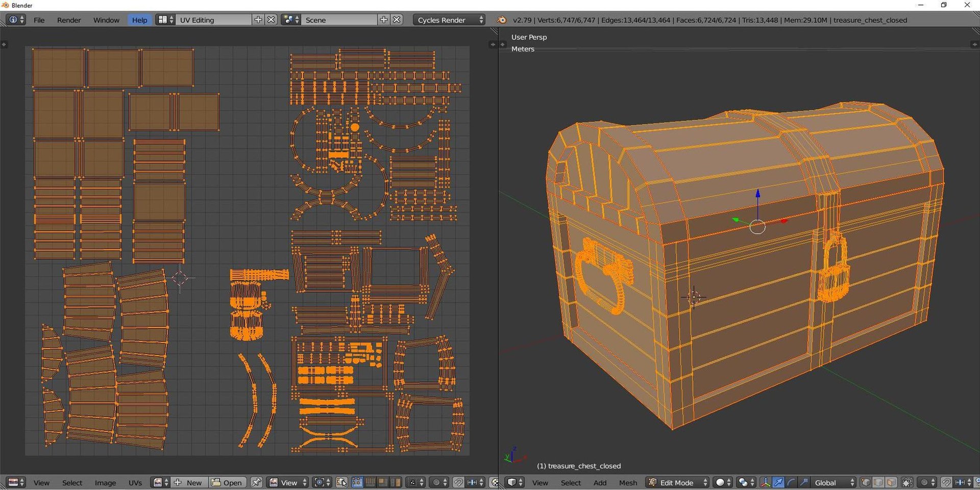The width and height of the screenshot is (980, 490).
Task: Toggle UV sync selection icon
Action: [x=341, y=482]
